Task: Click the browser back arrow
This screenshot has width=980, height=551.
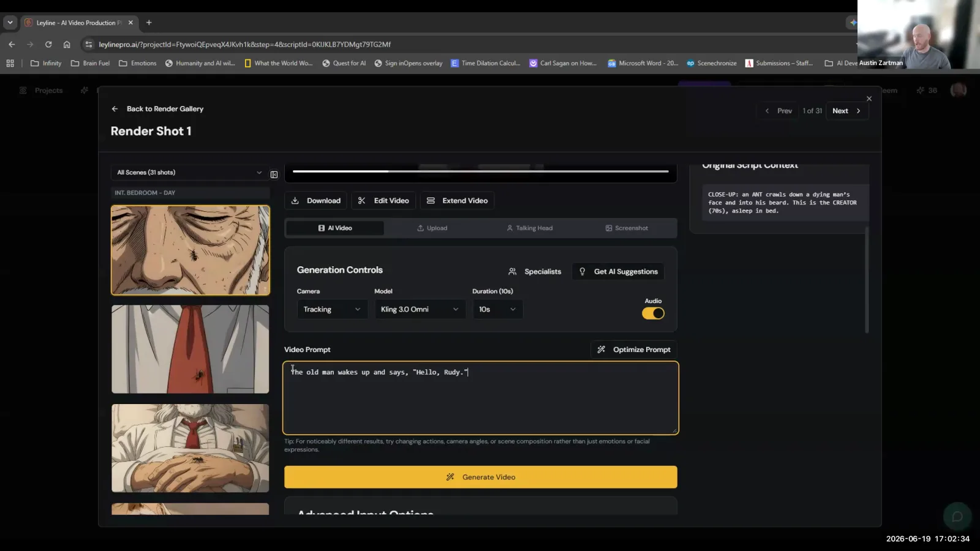Action: tap(12, 44)
